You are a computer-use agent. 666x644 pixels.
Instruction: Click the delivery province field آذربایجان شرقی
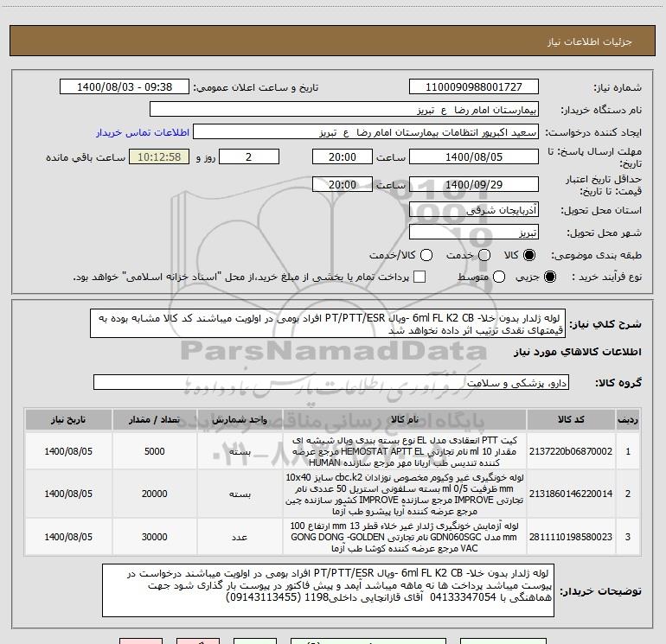coord(474,210)
